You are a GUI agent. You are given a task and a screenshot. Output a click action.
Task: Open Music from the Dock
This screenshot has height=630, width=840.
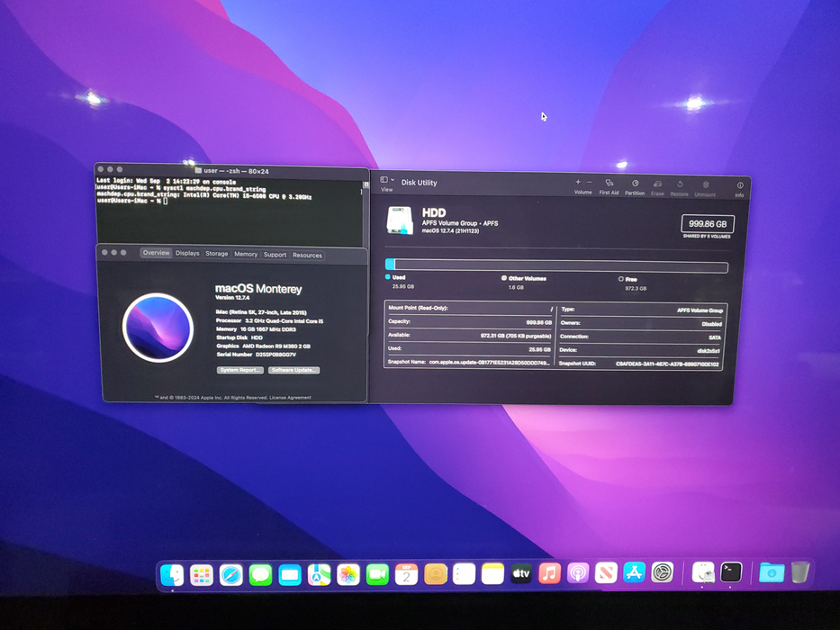[x=549, y=574]
